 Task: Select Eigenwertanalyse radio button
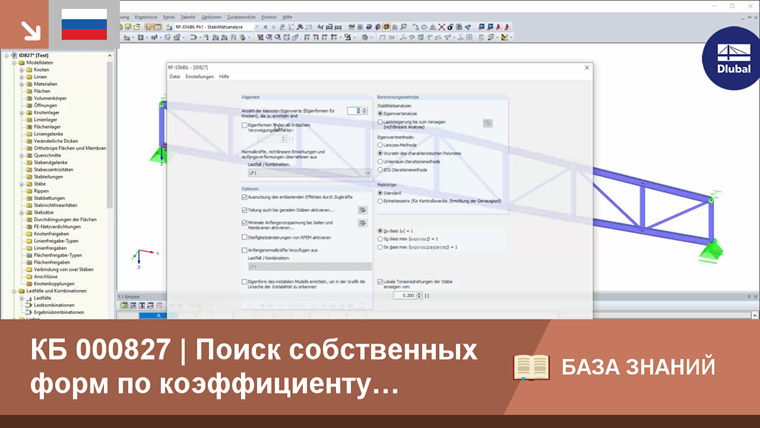tap(380, 113)
